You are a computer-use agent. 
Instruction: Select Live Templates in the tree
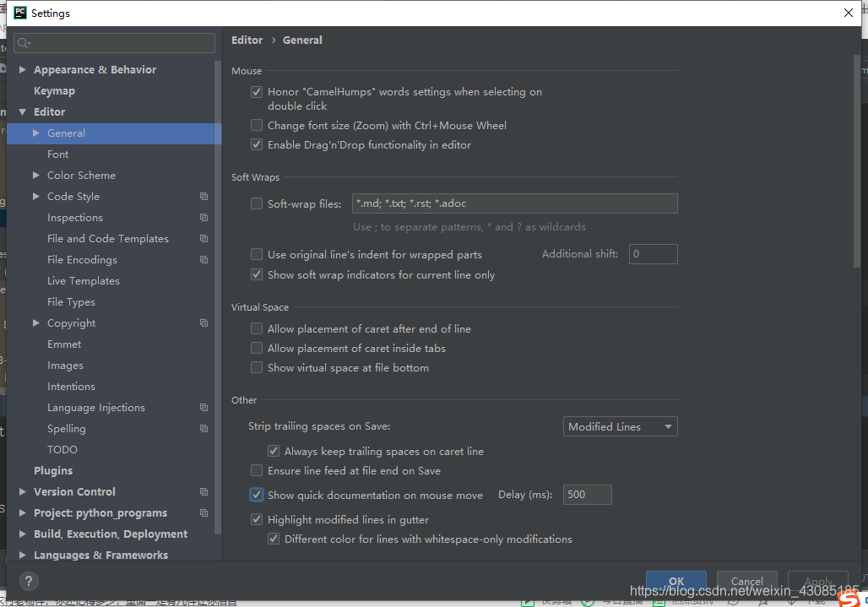(x=84, y=281)
